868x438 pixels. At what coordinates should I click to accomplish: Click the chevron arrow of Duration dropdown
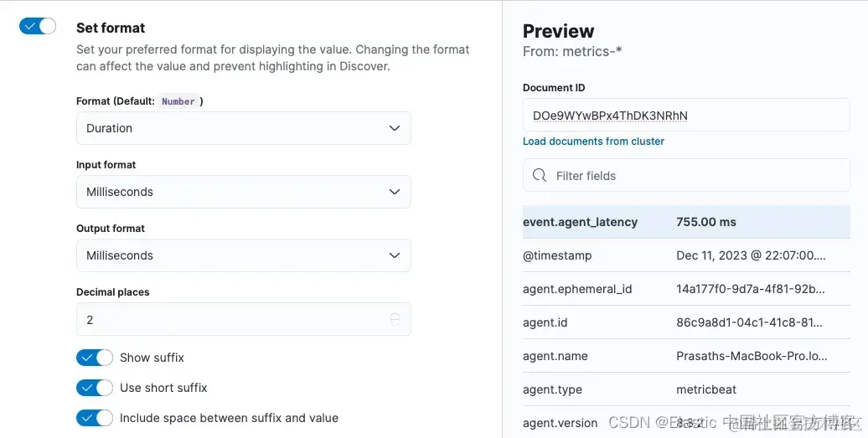(395, 128)
